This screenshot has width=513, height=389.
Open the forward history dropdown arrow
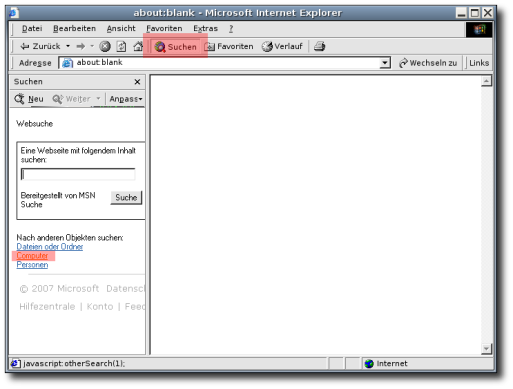(x=92, y=46)
